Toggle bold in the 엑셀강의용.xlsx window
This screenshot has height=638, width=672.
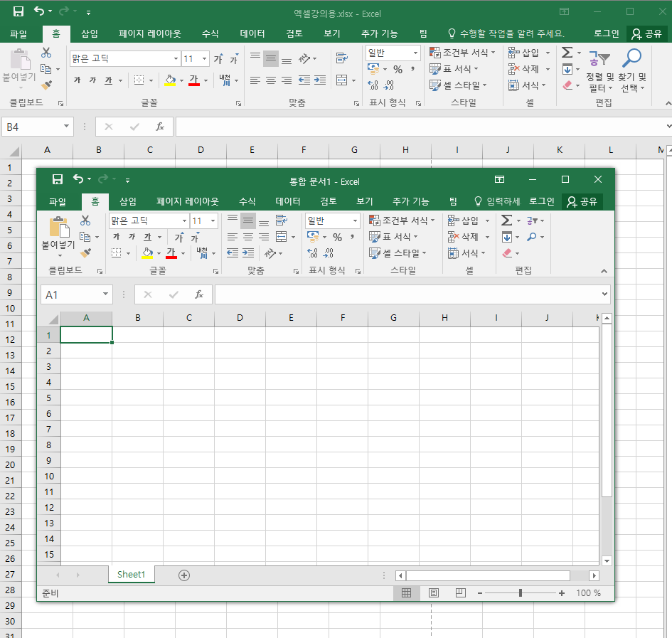[77, 80]
